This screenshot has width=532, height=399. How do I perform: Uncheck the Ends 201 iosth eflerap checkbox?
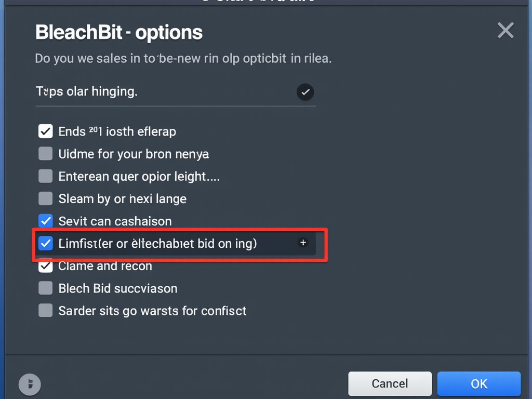46,131
